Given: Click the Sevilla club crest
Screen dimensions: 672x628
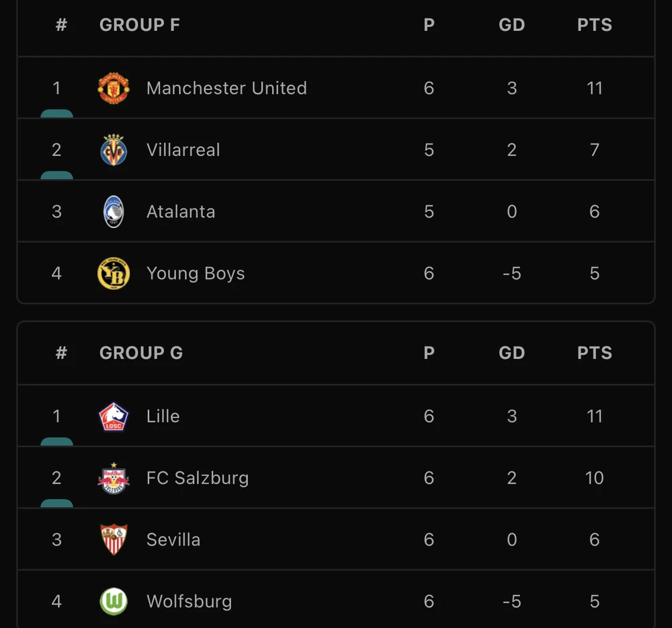Looking at the screenshot, I should click(x=114, y=540).
